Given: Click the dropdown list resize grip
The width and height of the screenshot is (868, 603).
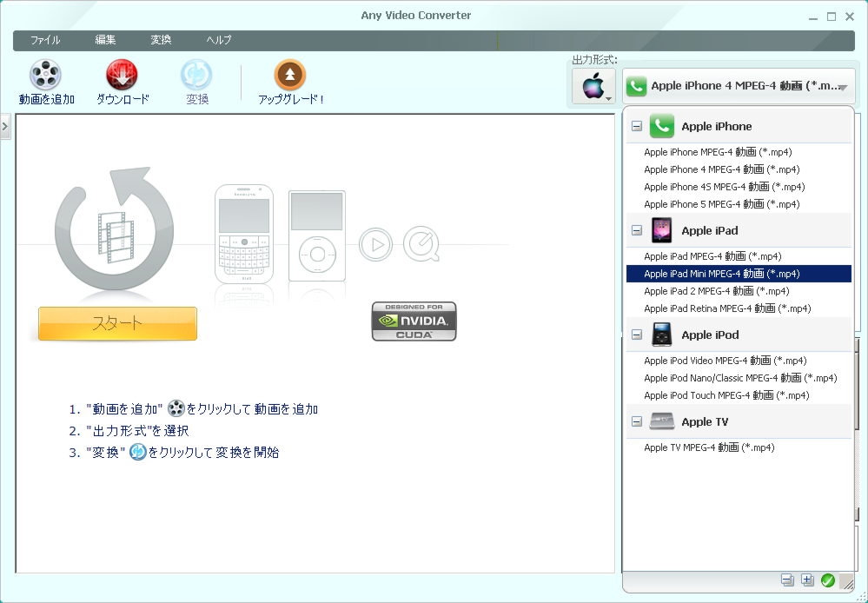Looking at the screenshot, I should (847, 581).
